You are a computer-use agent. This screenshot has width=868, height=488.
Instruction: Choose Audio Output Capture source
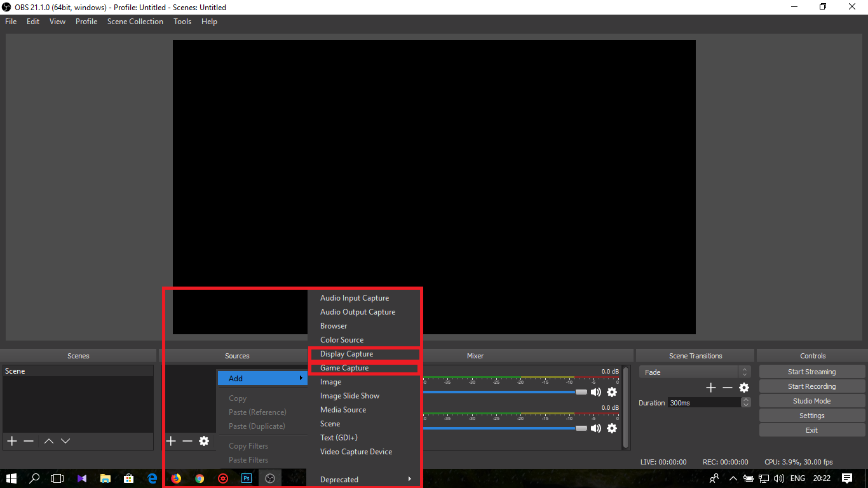tap(365, 312)
